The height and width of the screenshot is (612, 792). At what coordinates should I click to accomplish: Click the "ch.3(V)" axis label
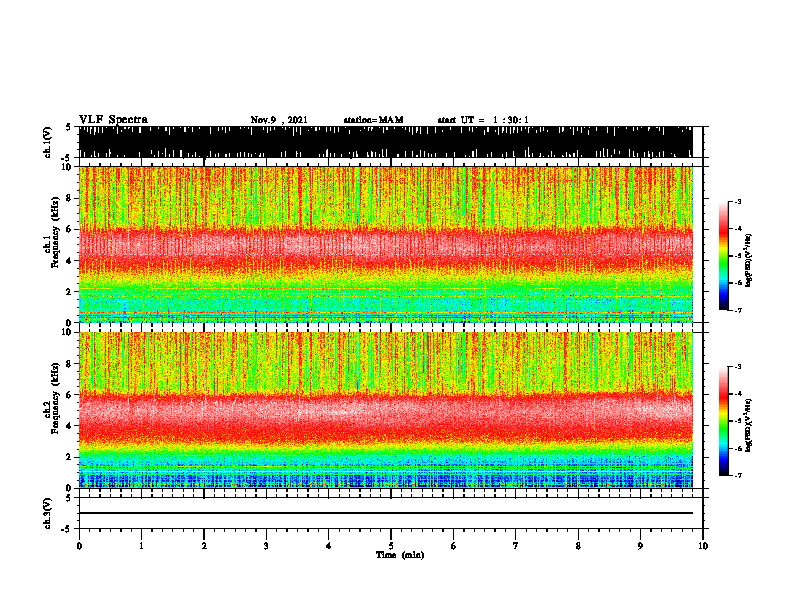tap(48, 514)
